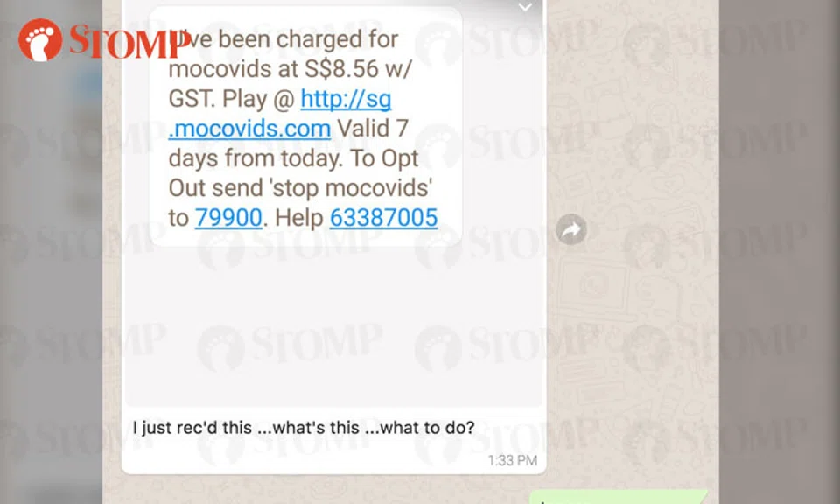Screen dimensions: 840x504
Task: Click the Stomp footprint logo icon
Action: 40,40
